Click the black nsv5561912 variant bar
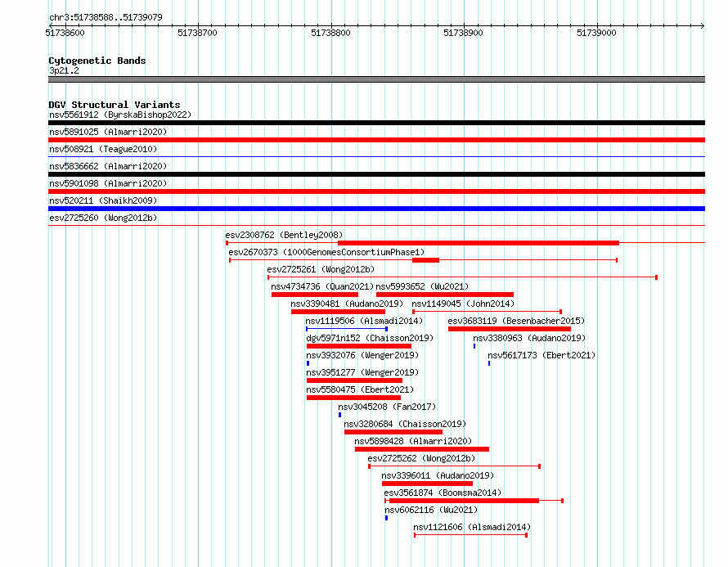Viewport: 728px width, 567px height. [x=376, y=123]
